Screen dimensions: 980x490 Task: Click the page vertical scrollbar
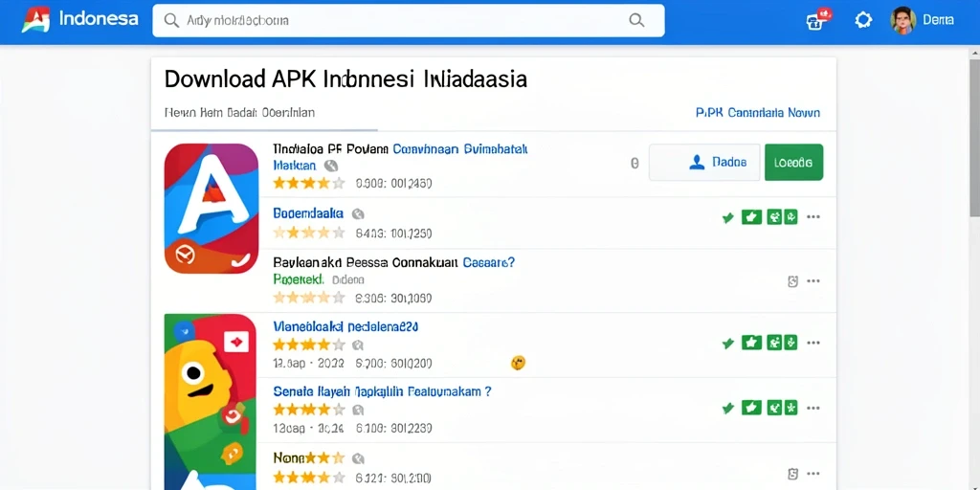(x=974, y=138)
